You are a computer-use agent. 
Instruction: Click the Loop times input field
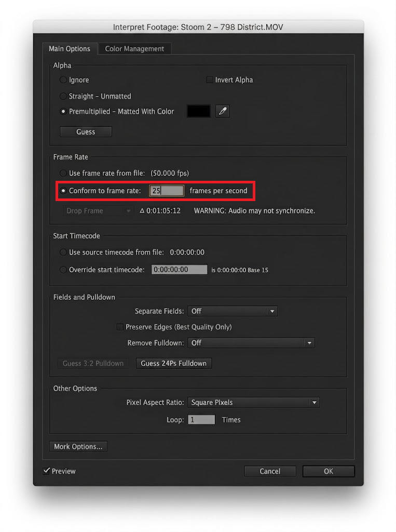201,420
